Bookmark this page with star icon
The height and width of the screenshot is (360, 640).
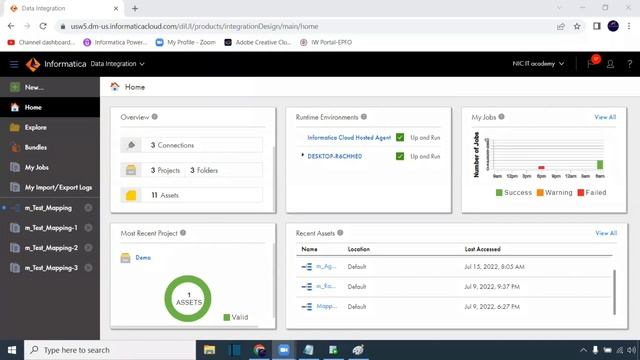click(577, 26)
